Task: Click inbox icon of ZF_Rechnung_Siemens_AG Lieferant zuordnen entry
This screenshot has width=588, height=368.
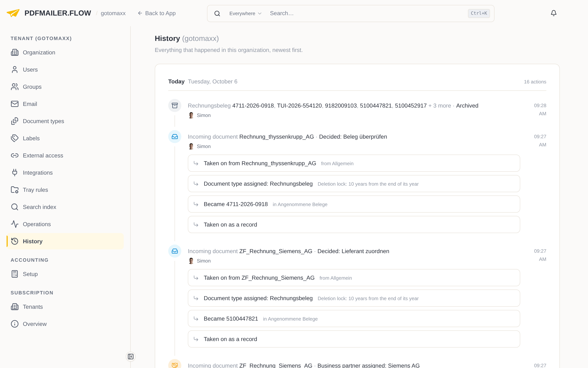Action: (x=175, y=251)
